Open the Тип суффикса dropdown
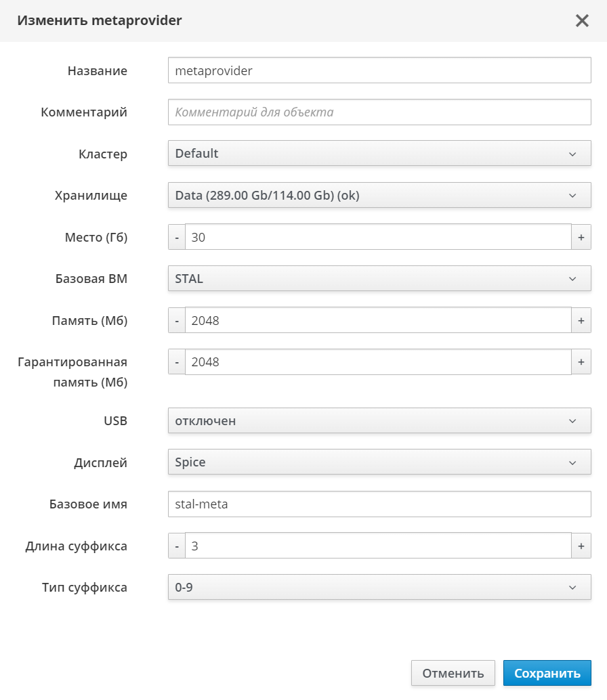 [379, 588]
